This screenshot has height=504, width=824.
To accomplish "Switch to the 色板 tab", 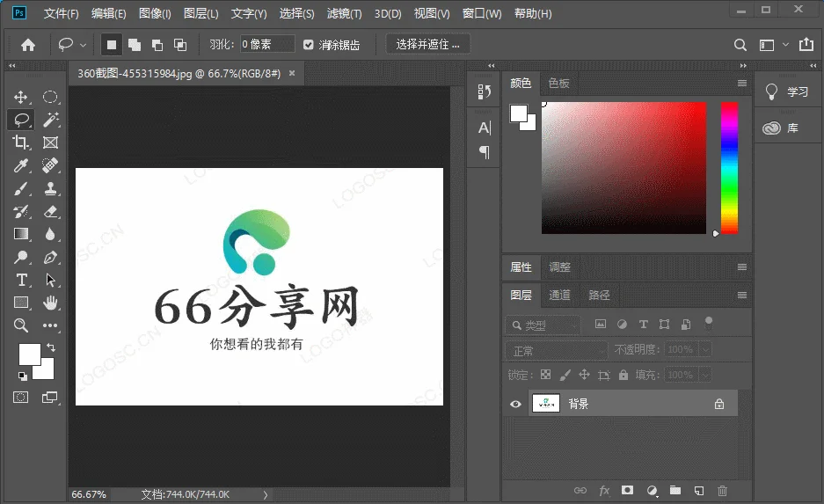I will (558, 83).
